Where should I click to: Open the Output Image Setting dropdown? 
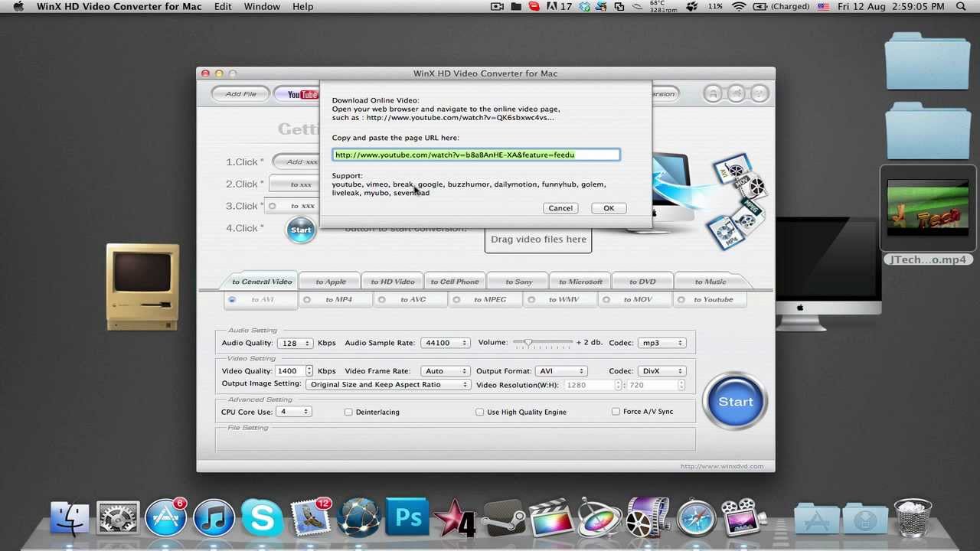388,384
